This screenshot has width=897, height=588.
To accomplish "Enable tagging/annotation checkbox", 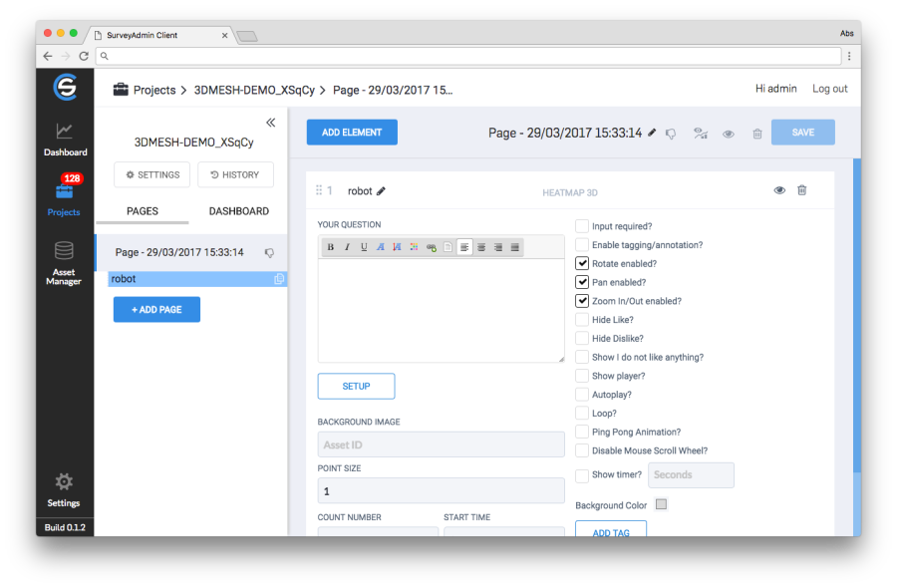I will [x=582, y=245].
